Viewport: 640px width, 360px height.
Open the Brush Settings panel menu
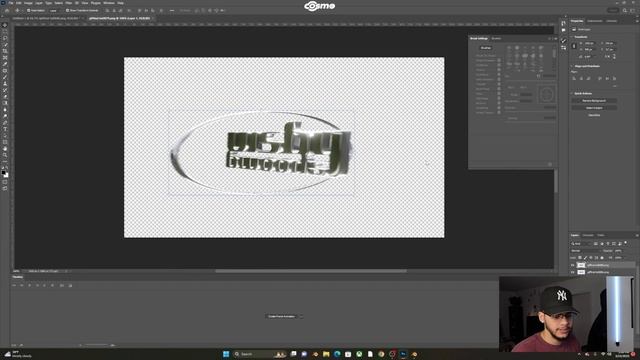(x=556, y=39)
